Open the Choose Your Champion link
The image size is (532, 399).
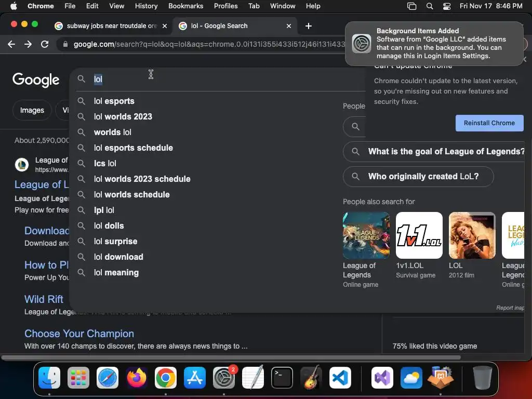[x=79, y=334]
